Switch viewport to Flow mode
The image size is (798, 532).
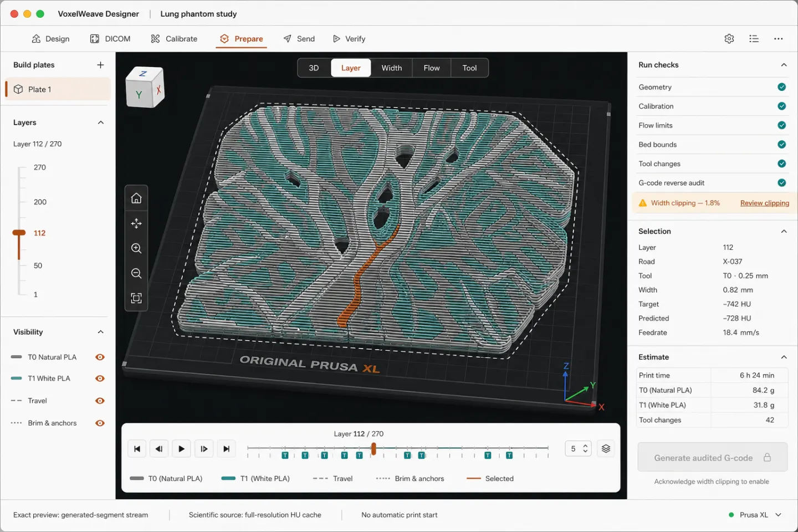point(432,68)
